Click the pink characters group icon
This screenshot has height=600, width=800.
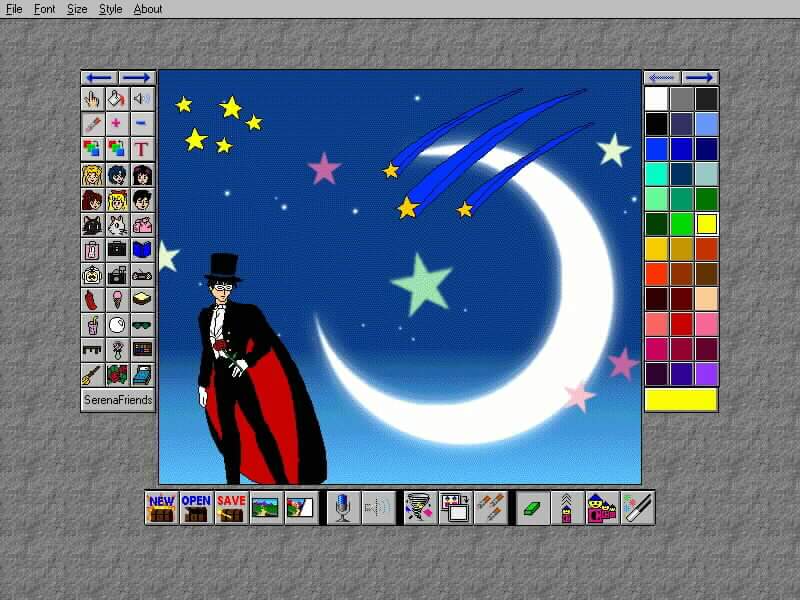[x=603, y=508]
